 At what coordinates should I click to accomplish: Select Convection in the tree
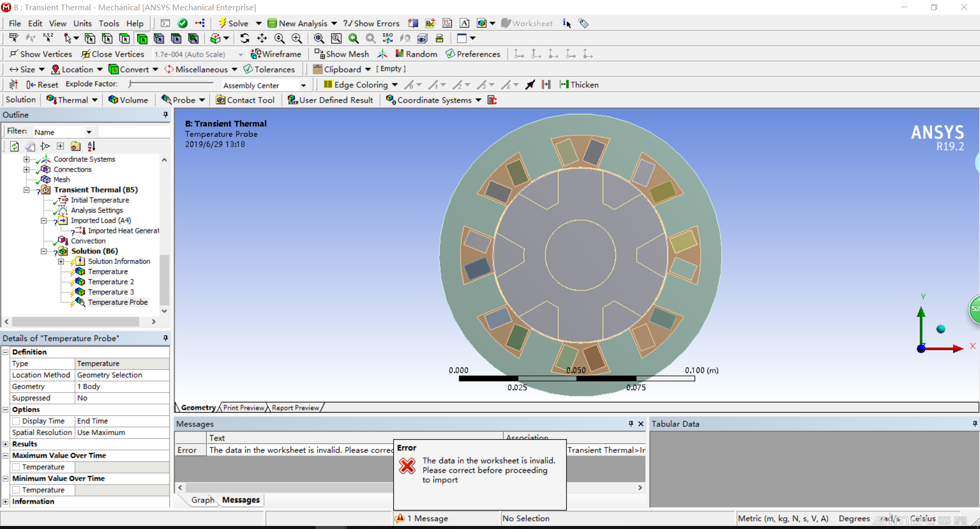point(88,241)
